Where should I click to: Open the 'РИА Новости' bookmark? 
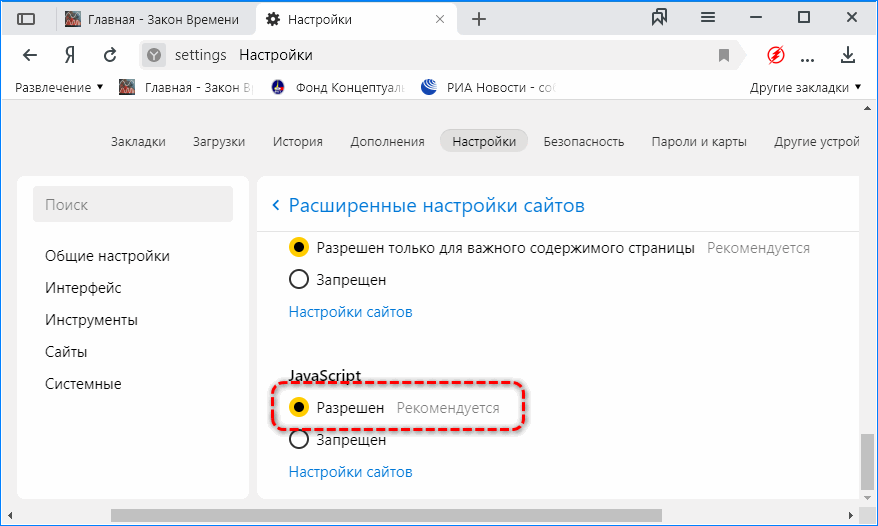[486, 88]
